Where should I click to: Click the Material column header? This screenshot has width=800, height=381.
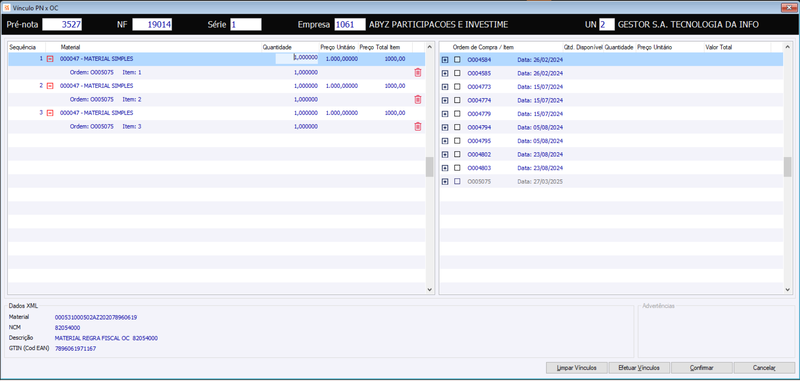70,47
